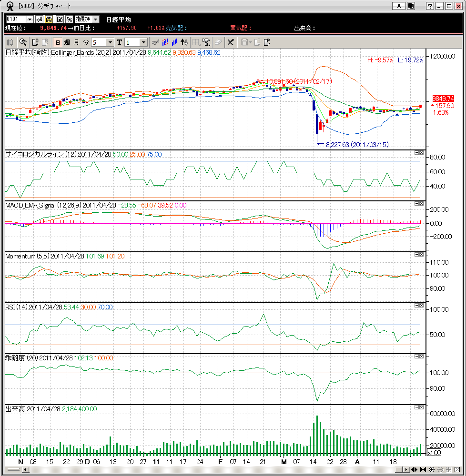Close the MACD indicator panel
Viewport: 466px width, 476px height.
click(421, 203)
